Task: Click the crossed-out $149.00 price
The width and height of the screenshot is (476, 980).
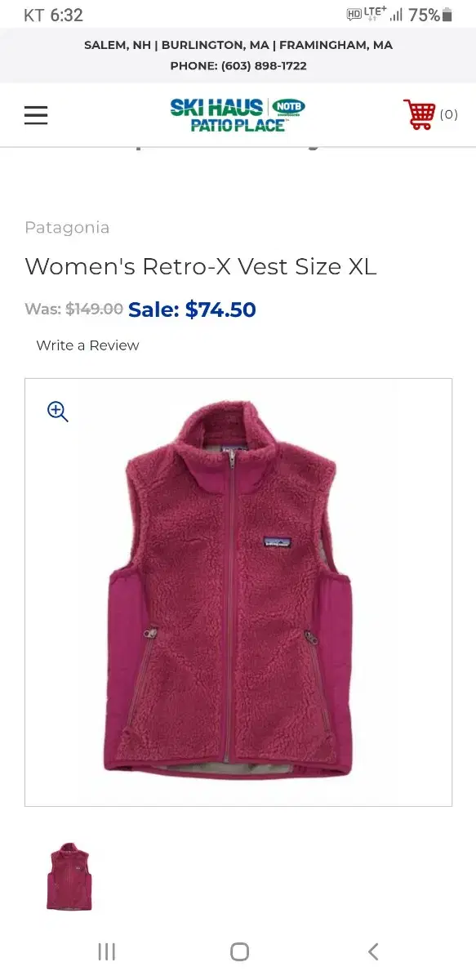Action: 94,310
